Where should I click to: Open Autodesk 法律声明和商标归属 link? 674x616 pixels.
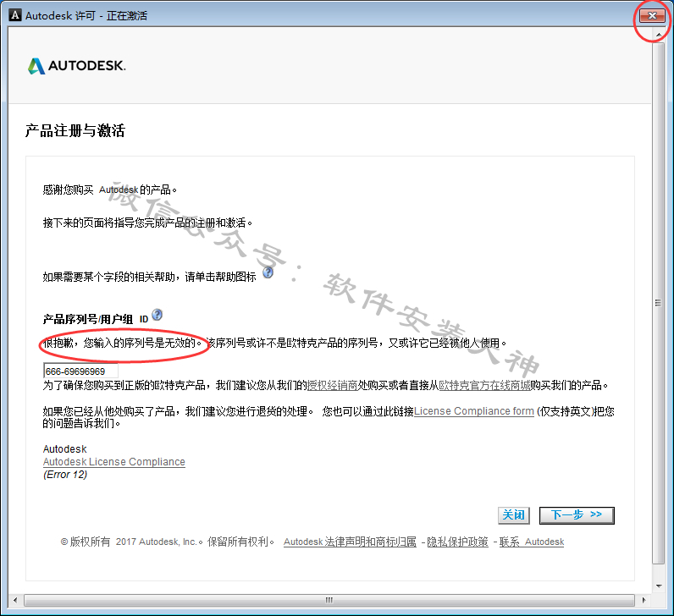click(350, 542)
